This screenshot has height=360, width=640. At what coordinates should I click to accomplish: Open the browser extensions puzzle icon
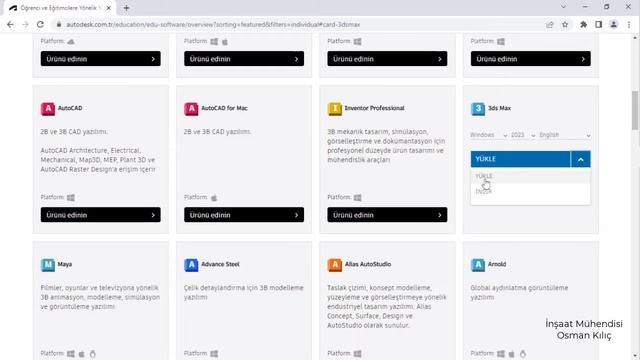[x=584, y=24]
